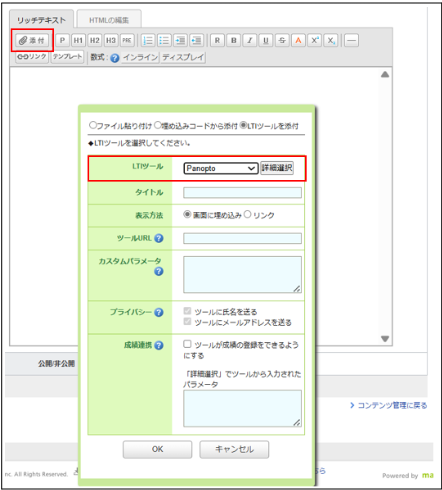The width and height of the screenshot is (442, 490).
Task: Apply PRE preformatted text style
Action: pyautogui.click(x=127, y=40)
